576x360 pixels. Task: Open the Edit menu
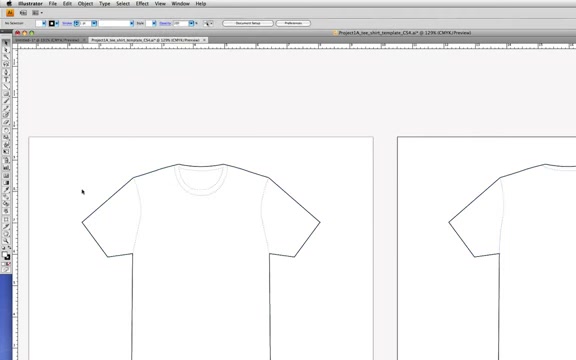(x=67, y=4)
